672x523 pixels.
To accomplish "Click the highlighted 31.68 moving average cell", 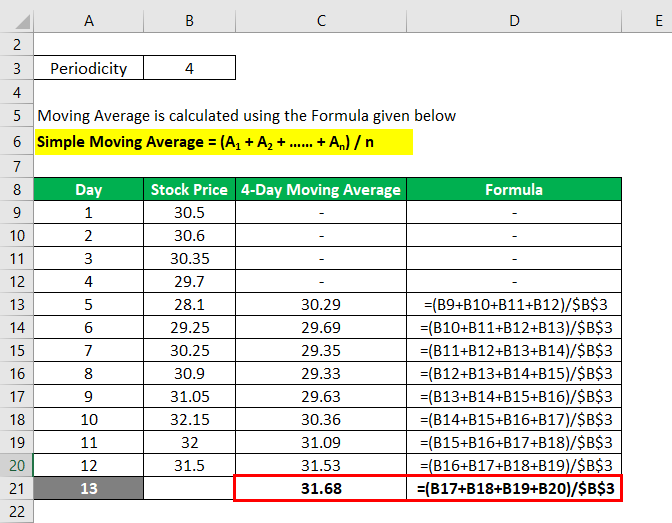I will pyautogui.click(x=320, y=488).
